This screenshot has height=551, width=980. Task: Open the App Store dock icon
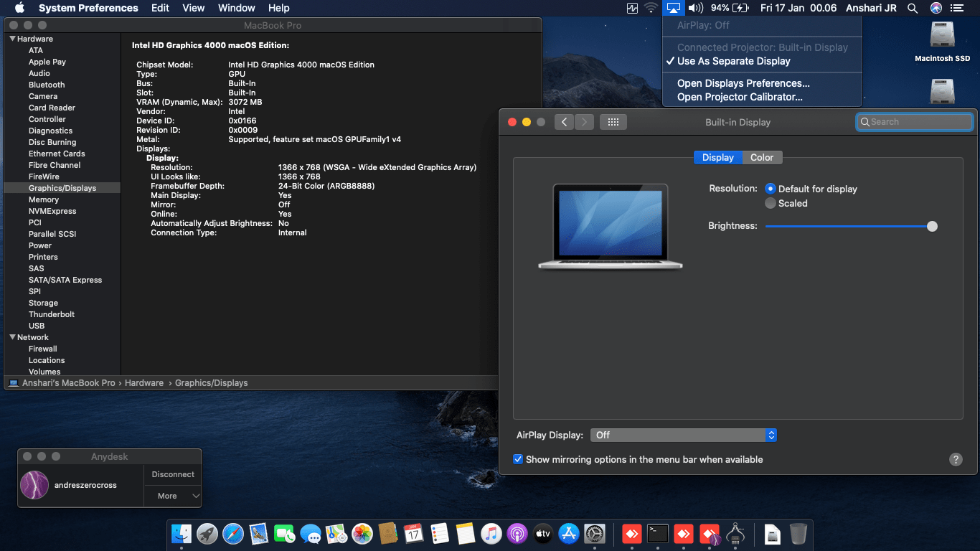pyautogui.click(x=569, y=534)
